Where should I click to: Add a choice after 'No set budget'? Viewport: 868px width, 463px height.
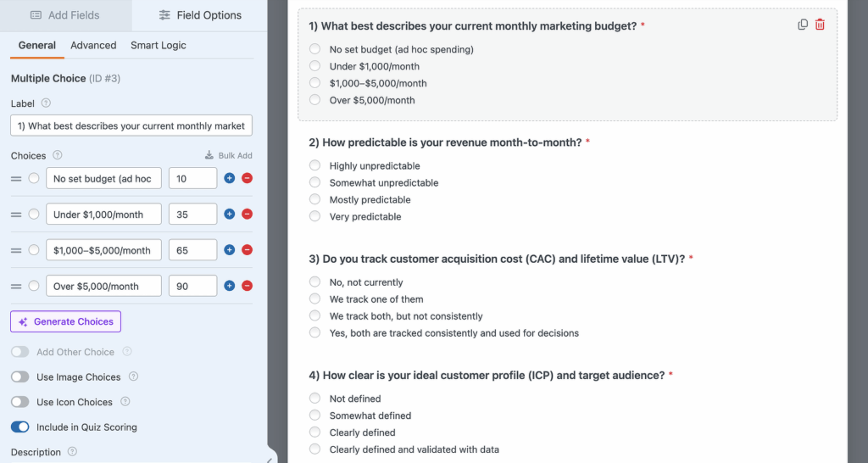pyautogui.click(x=229, y=179)
